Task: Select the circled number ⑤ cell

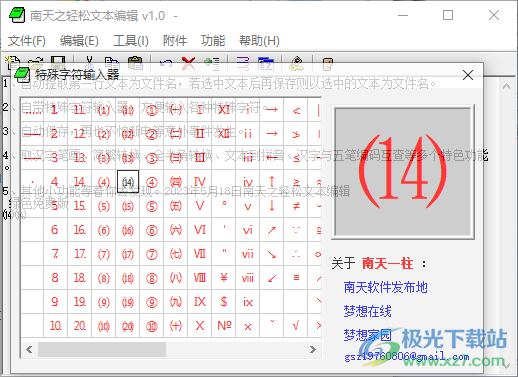Action: pyautogui.click(x=152, y=206)
